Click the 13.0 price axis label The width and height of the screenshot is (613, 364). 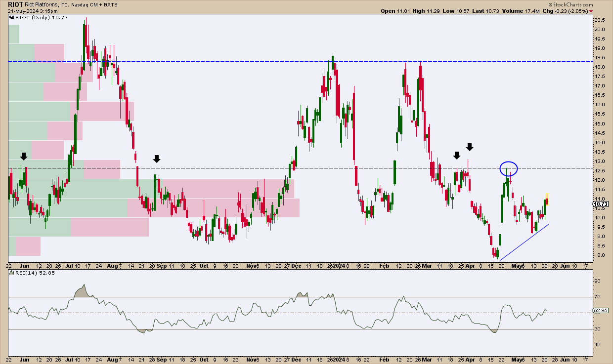click(600, 162)
